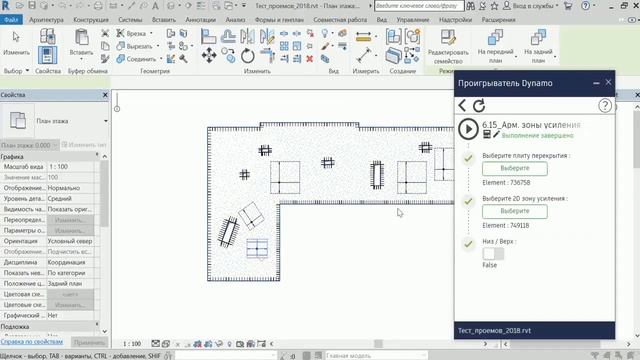Click the Properties panel vertical scrollbar

click(x=104, y=193)
